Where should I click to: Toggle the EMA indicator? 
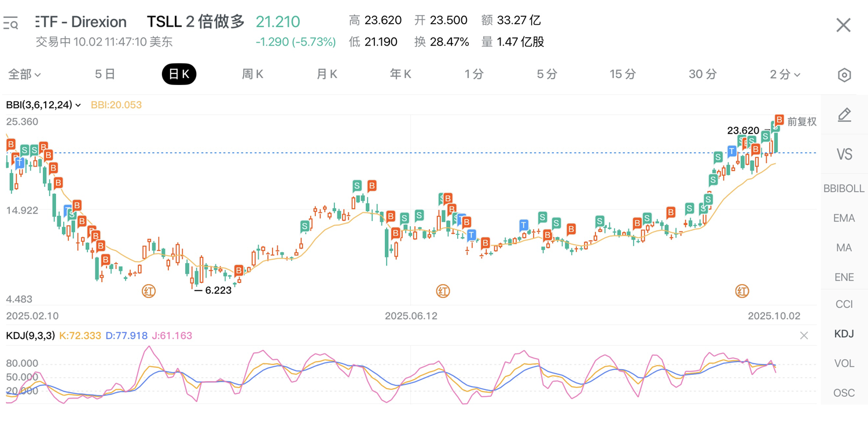click(x=844, y=218)
